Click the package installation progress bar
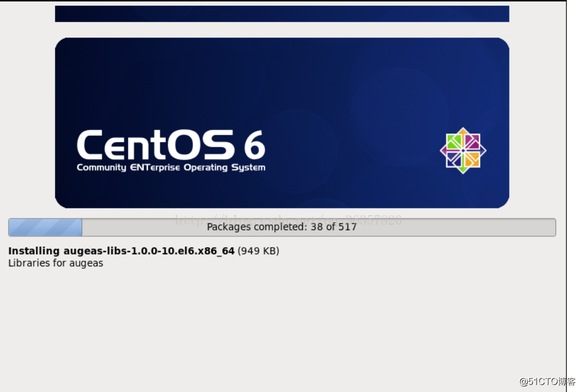Viewport: 581px width, 392px height. point(282,227)
